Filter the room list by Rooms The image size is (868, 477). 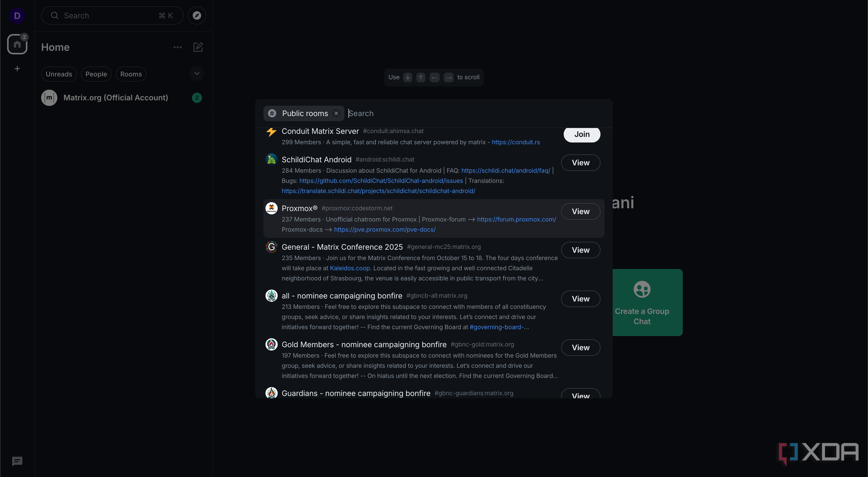(131, 74)
